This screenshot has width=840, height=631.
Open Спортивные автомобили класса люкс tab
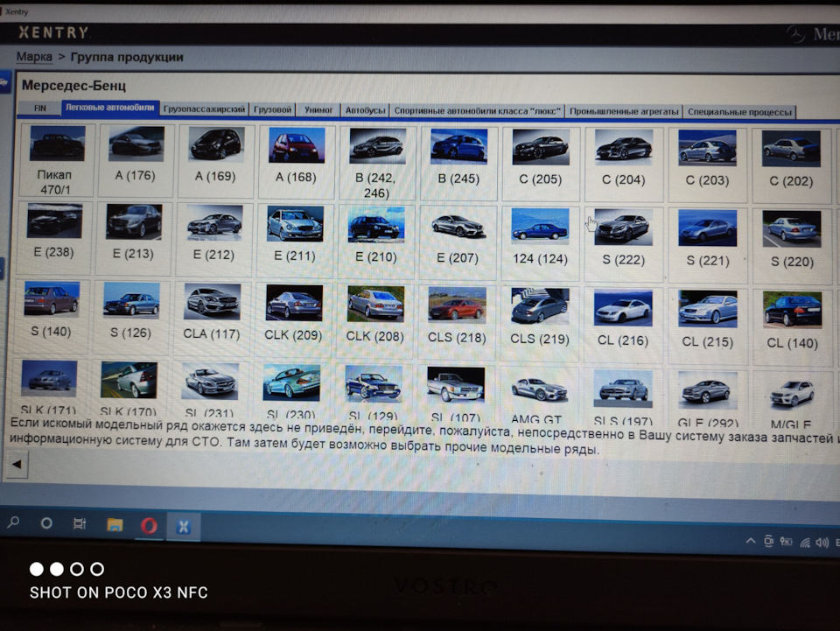coord(478,111)
